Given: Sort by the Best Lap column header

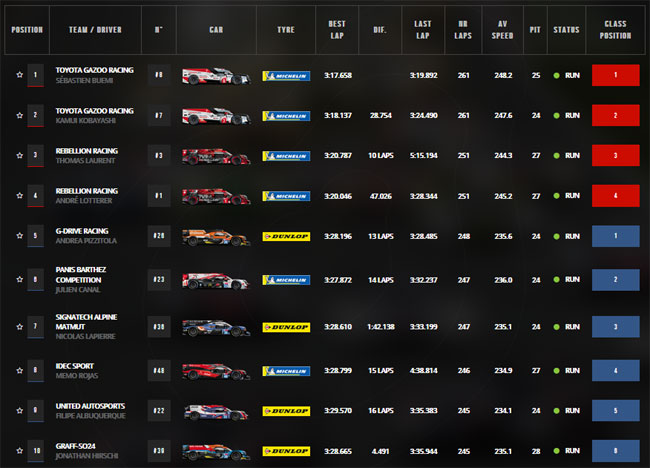Looking at the screenshot, I should tap(337, 30).
